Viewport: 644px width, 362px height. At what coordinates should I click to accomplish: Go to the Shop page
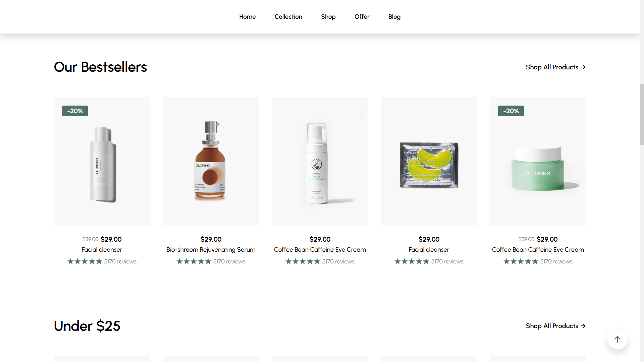(x=328, y=17)
